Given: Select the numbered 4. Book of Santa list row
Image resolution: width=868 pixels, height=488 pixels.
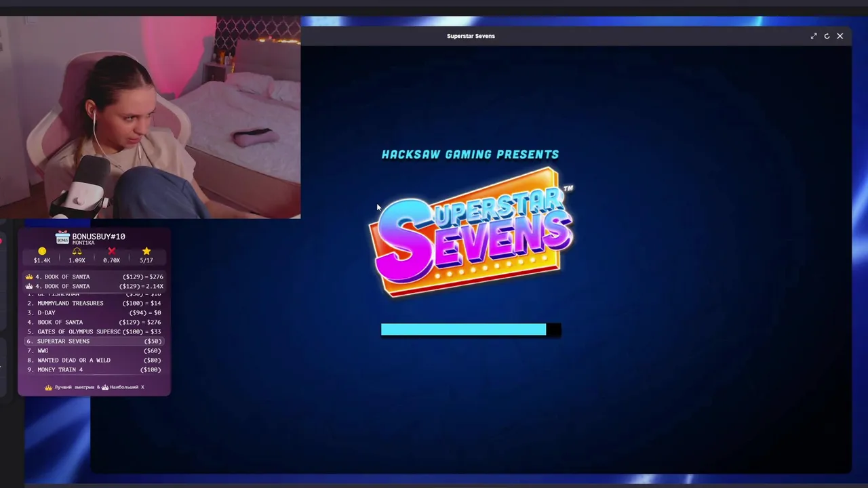Looking at the screenshot, I should 94,322.
